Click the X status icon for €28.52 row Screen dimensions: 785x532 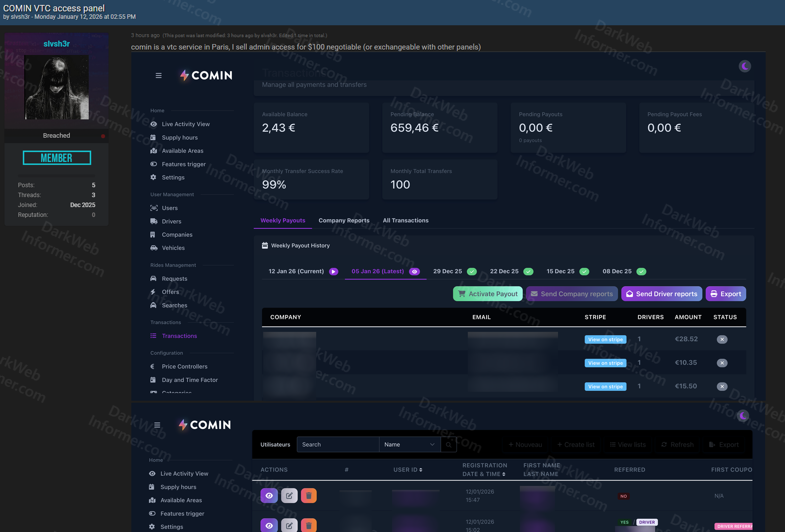[x=722, y=339]
